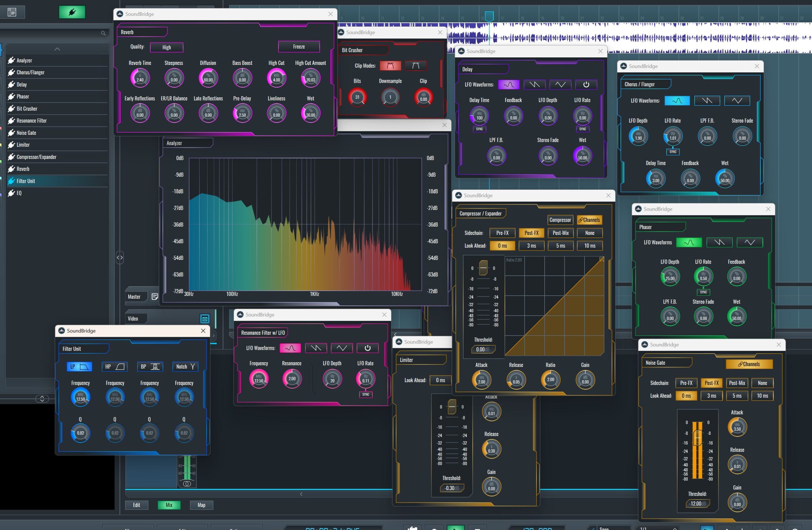Choose sawtooth LFO waveform in Phaser

pos(719,243)
